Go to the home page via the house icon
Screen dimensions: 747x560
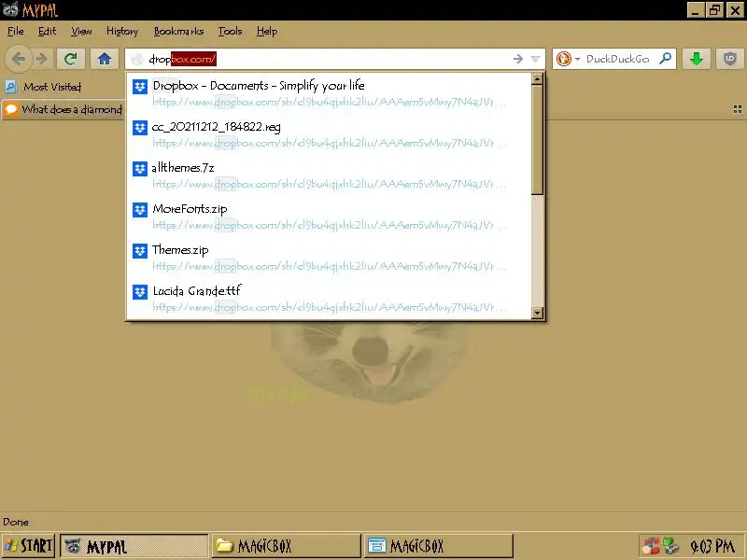(x=105, y=59)
